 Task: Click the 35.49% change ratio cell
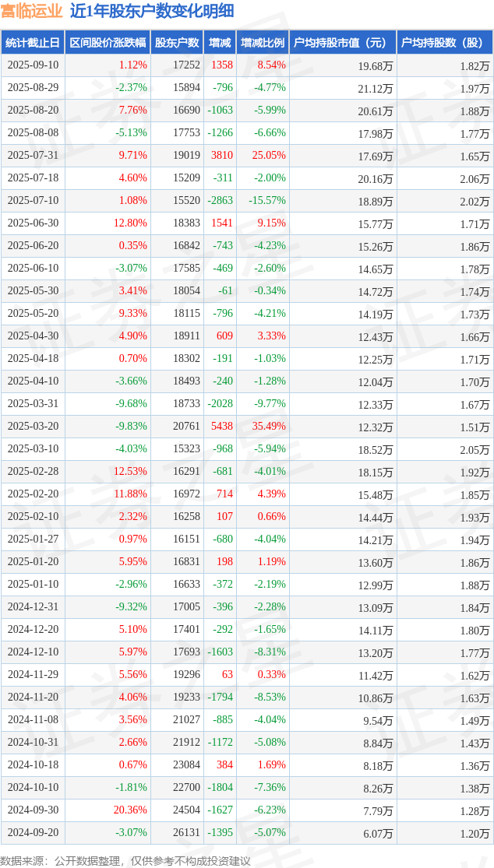[269, 427]
